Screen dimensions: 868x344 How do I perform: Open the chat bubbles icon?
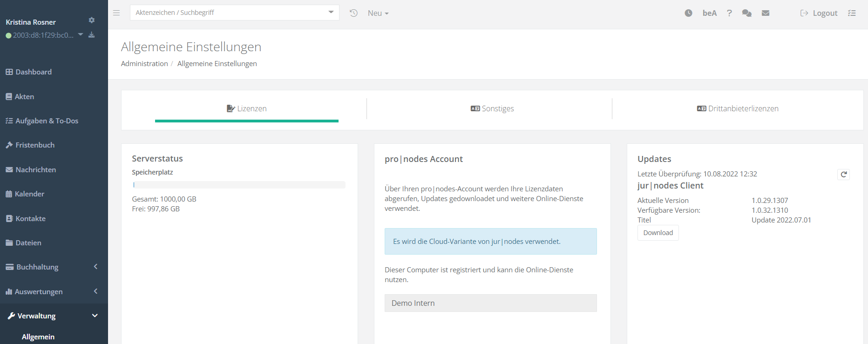pyautogui.click(x=747, y=13)
